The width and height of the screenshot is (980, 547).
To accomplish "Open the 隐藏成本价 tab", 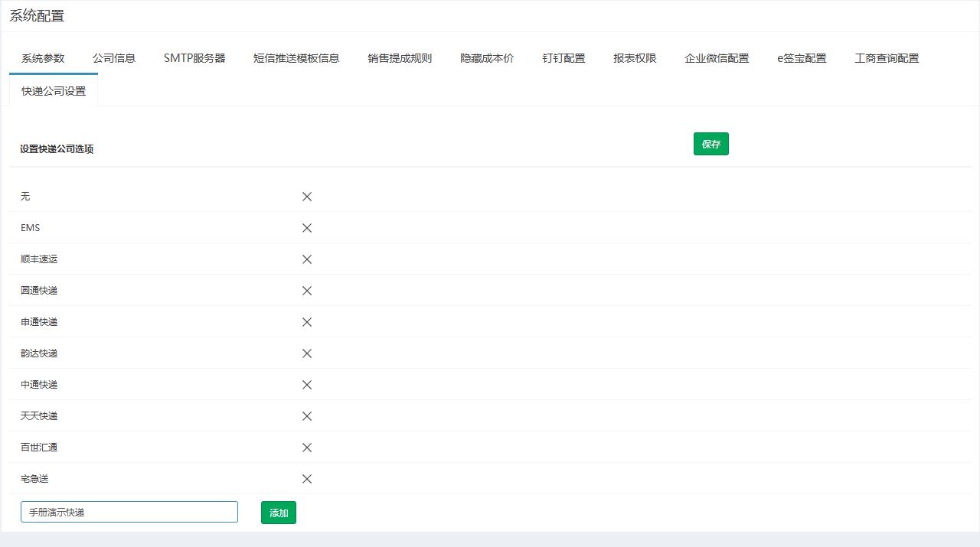I will [x=487, y=58].
